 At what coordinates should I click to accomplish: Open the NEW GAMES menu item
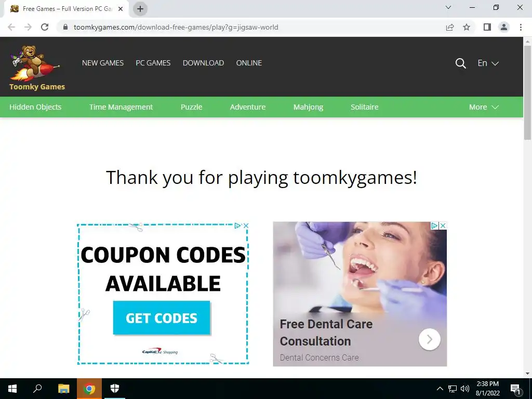103,63
